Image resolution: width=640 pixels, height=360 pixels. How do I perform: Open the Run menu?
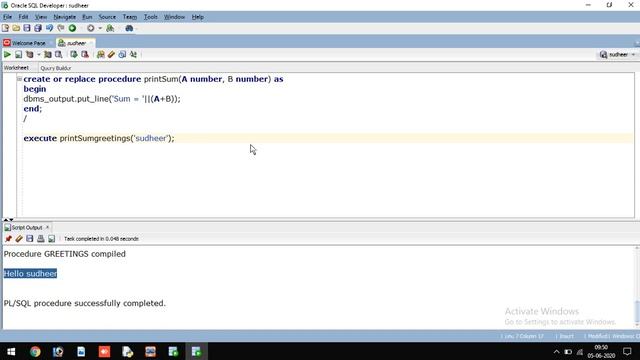point(87,17)
